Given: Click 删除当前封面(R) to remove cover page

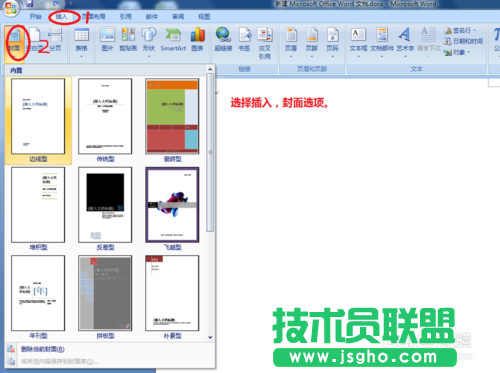Looking at the screenshot, I should (43, 349).
